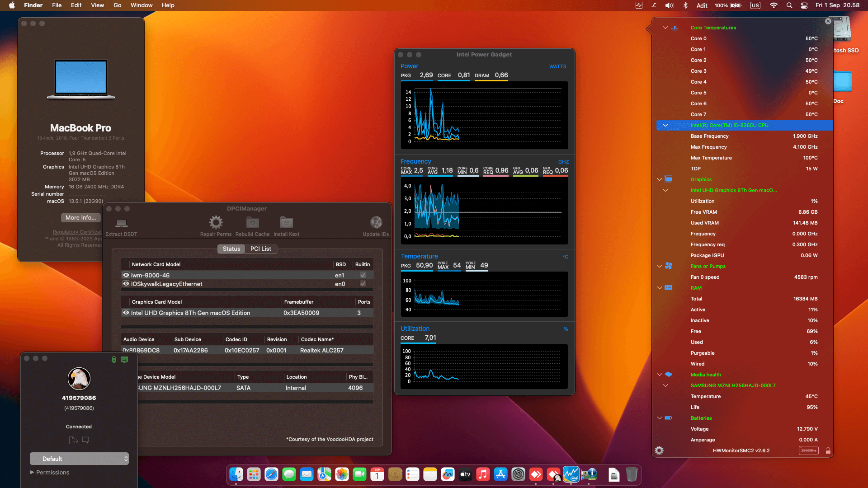Open the Regulatory Certification link

[x=77, y=232]
